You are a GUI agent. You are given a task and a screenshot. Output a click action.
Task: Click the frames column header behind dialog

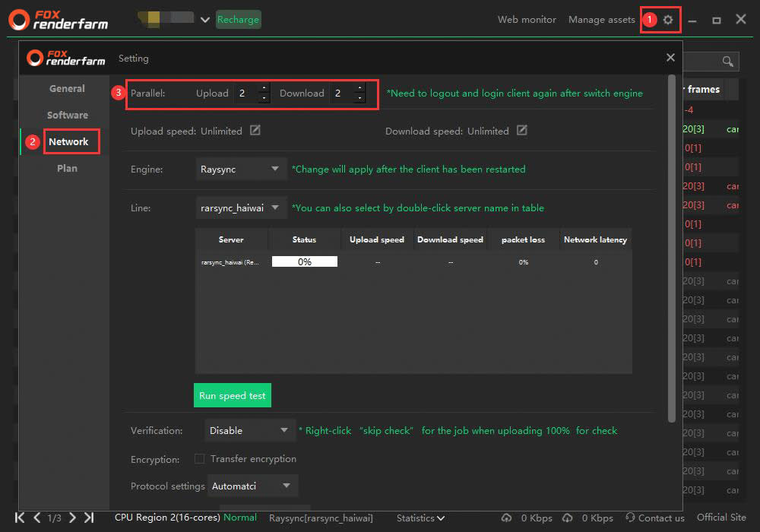[702, 89]
